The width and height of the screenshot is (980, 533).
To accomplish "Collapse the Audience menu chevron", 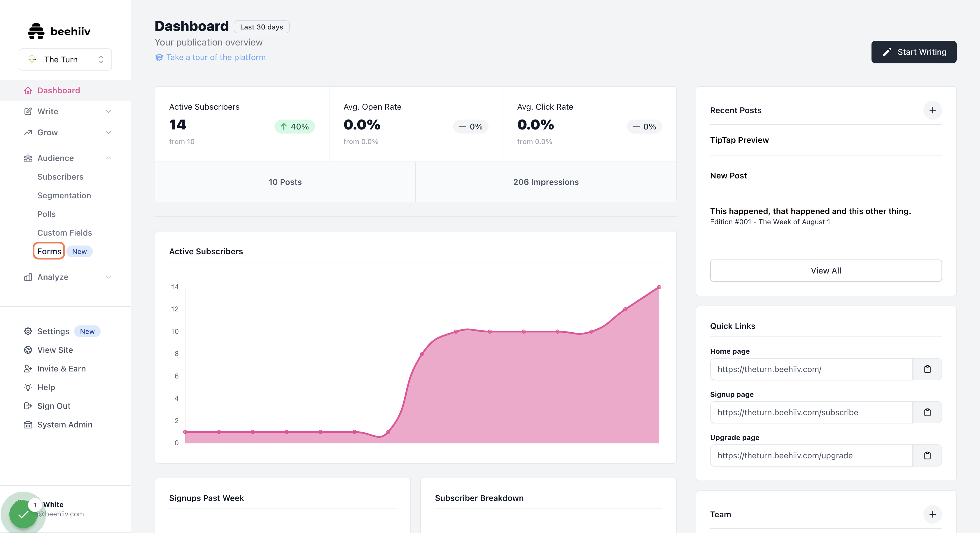I will (108, 158).
